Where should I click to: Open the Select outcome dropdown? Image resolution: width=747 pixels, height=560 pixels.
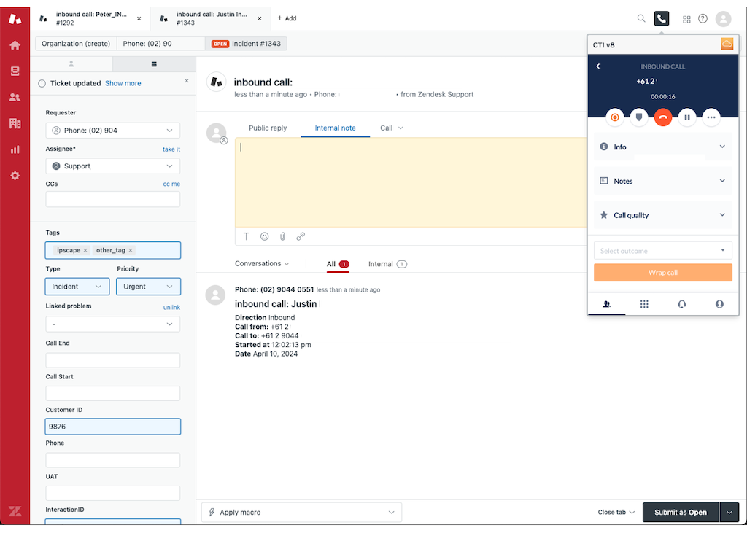662,251
